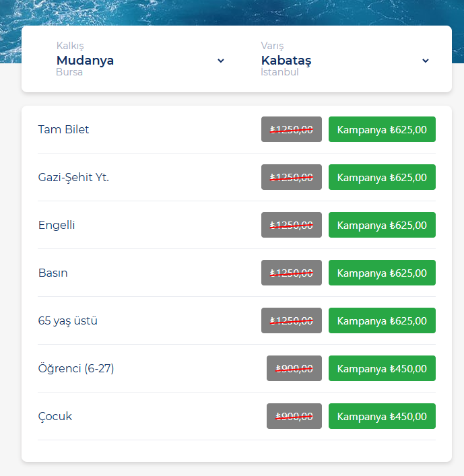Click the Kalkış field label

[70, 46]
